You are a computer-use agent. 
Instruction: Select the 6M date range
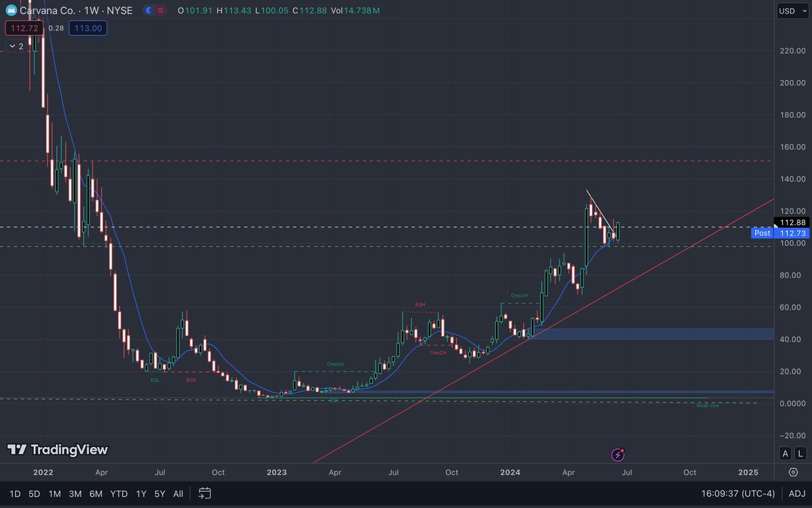pos(96,494)
